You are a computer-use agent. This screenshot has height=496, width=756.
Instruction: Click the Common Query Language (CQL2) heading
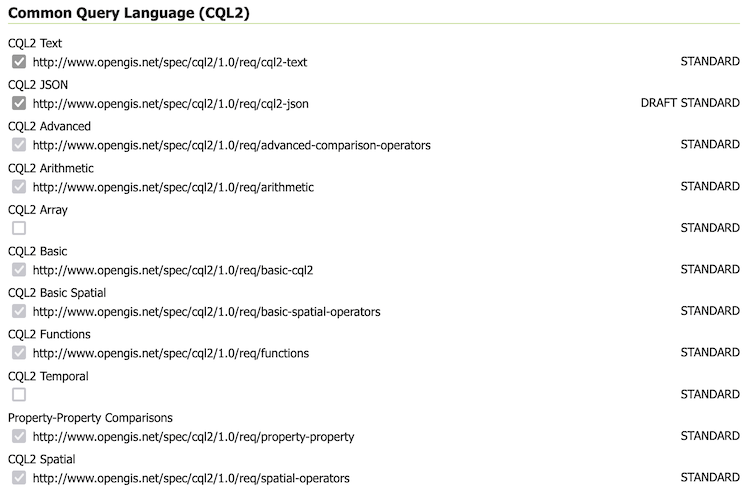[x=129, y=12]
